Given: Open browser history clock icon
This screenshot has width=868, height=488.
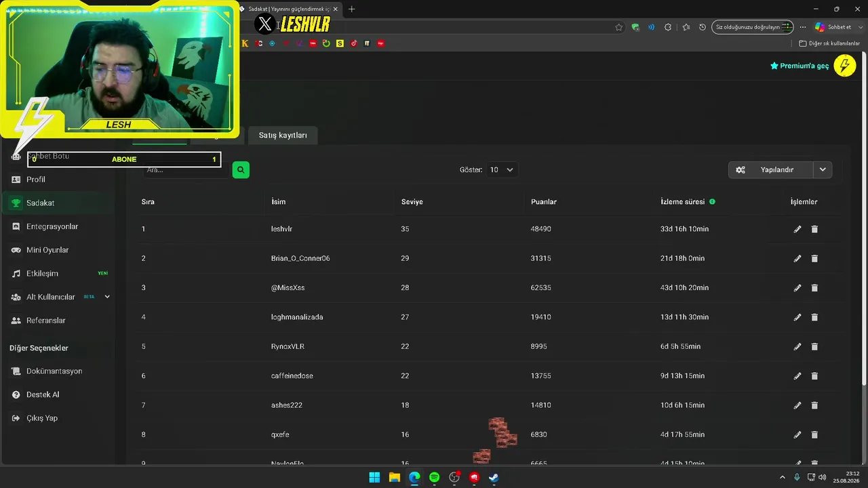Looking at the screenshot, I should click(703, 27).
